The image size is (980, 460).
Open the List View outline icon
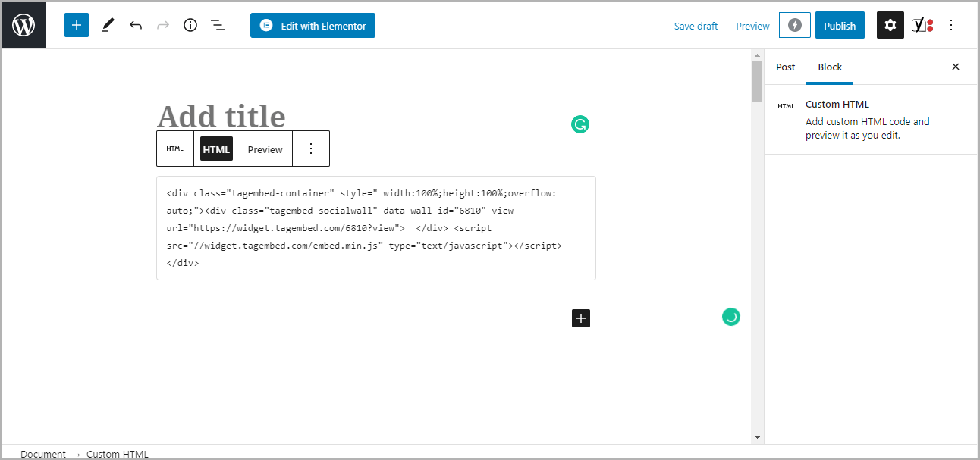[x=218, y=25]
